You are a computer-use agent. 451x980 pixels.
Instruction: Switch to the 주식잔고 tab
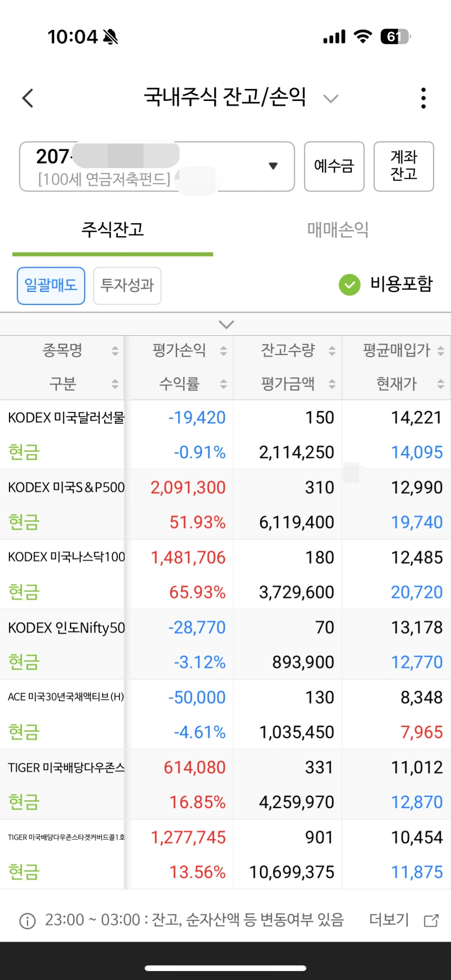click(x=113, y=229)
